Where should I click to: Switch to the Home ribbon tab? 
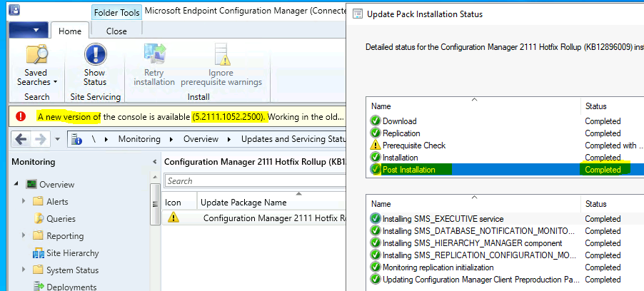pos(70,31)
